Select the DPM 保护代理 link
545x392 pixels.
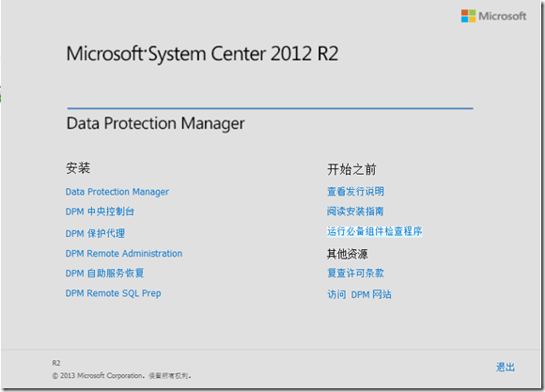coord(95,233)
